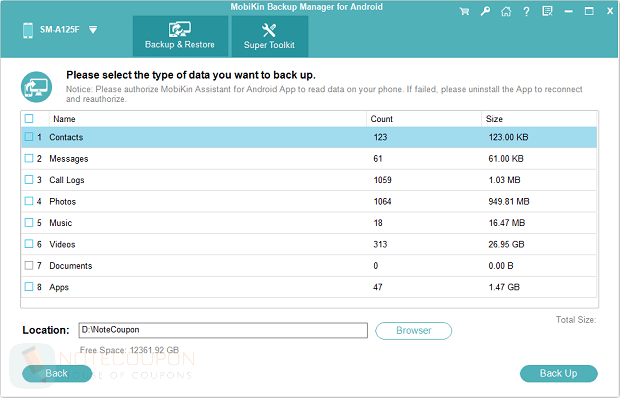Check the Music checkbox

click(29, 223)
